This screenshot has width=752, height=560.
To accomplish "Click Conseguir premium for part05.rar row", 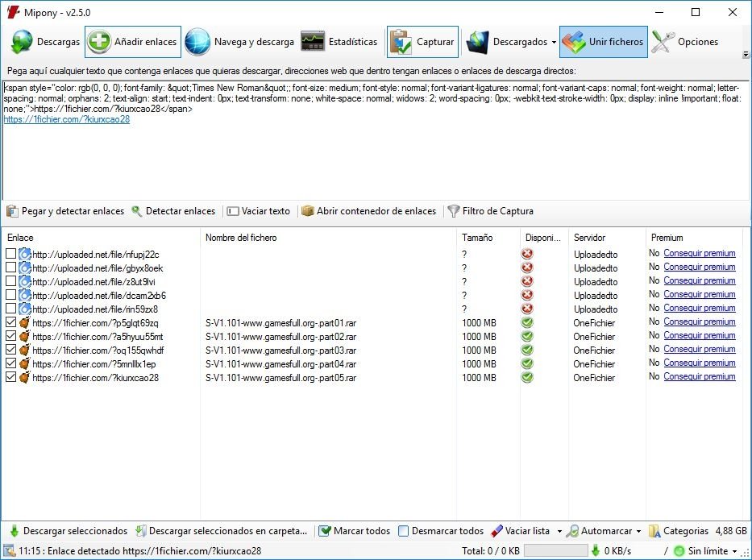I will point(700,376).
